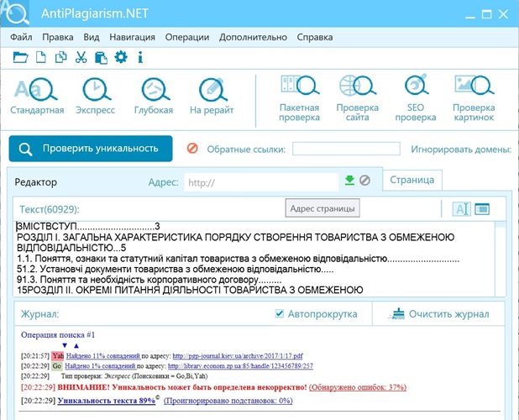Click the red prohibition icon near Обратные ссылки

coord(192,149)
